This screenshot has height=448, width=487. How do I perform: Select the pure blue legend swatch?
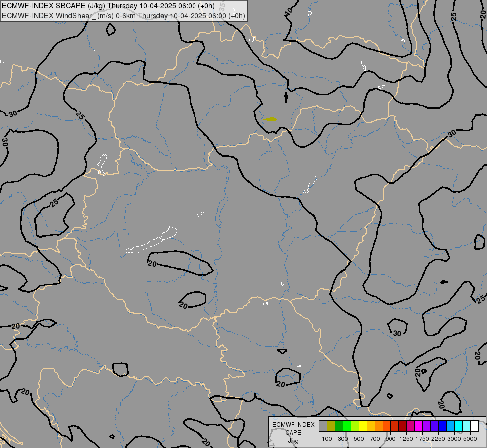click(442, 426)
